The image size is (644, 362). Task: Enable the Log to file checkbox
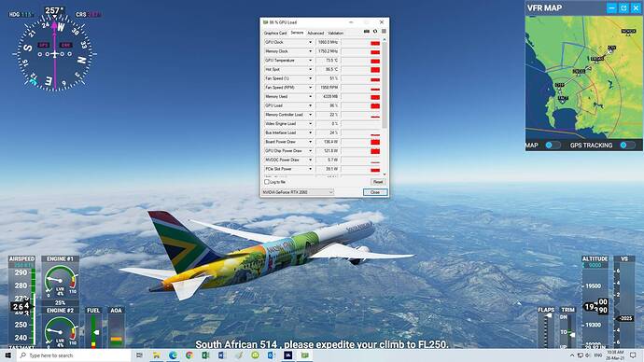tap(267, 182)
